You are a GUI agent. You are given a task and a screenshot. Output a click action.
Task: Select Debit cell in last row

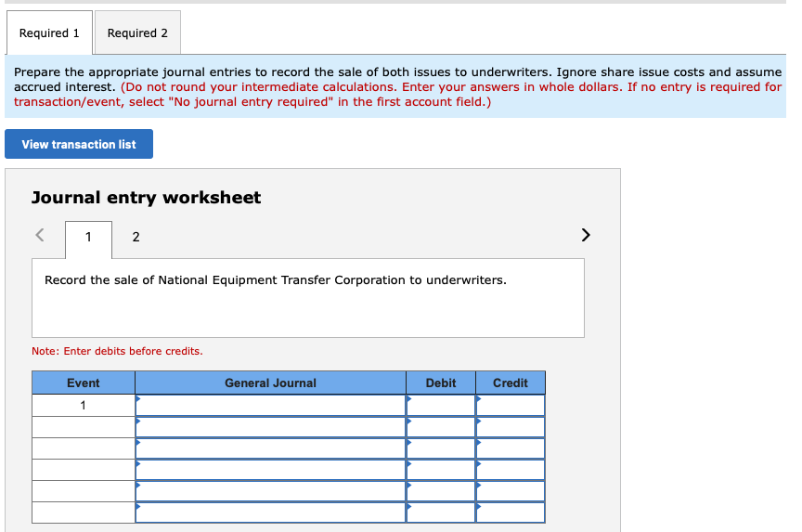tap(441, 513)
